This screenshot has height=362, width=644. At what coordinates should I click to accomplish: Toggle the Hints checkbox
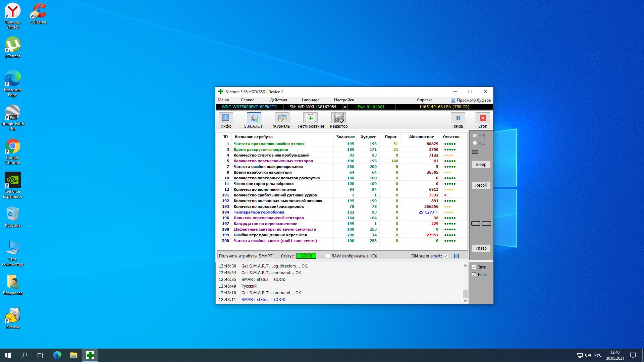(474, 275)
